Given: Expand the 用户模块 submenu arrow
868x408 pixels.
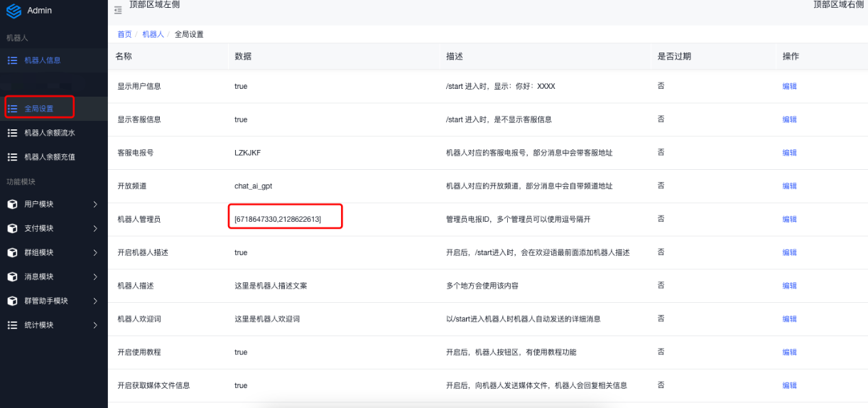Looking at the screenshot, I should point(95,205).
